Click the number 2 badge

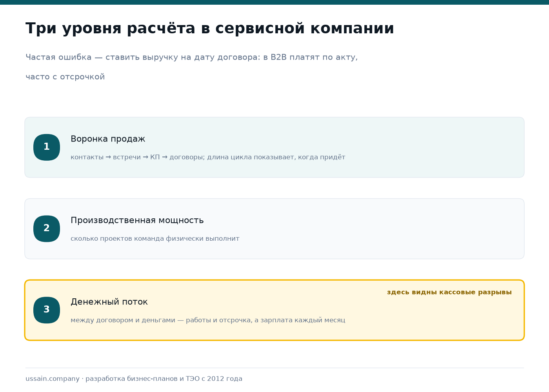[x=47, y=229]
